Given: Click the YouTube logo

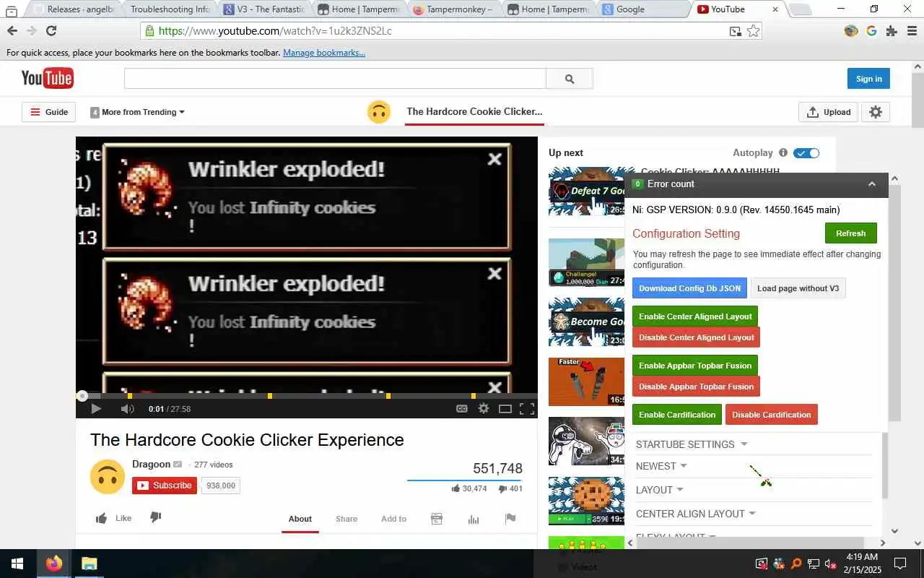Looking at the screenshot, I should tap(47, 78).
